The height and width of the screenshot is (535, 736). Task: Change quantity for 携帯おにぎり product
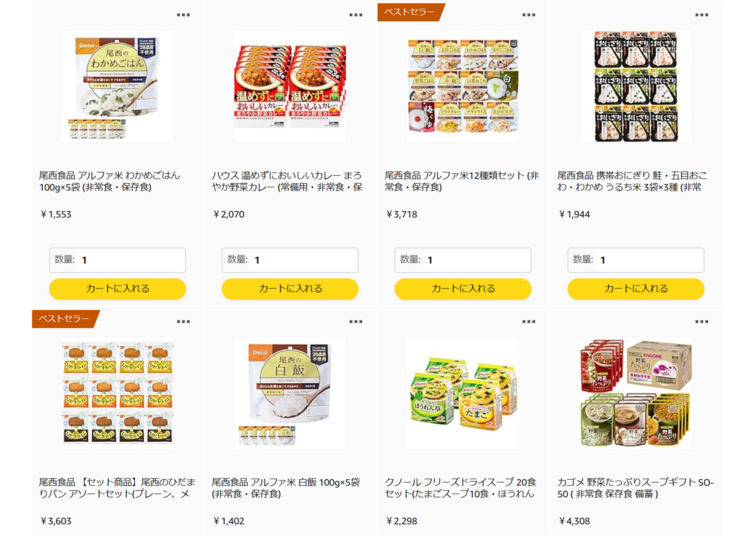tap(636, 260)
